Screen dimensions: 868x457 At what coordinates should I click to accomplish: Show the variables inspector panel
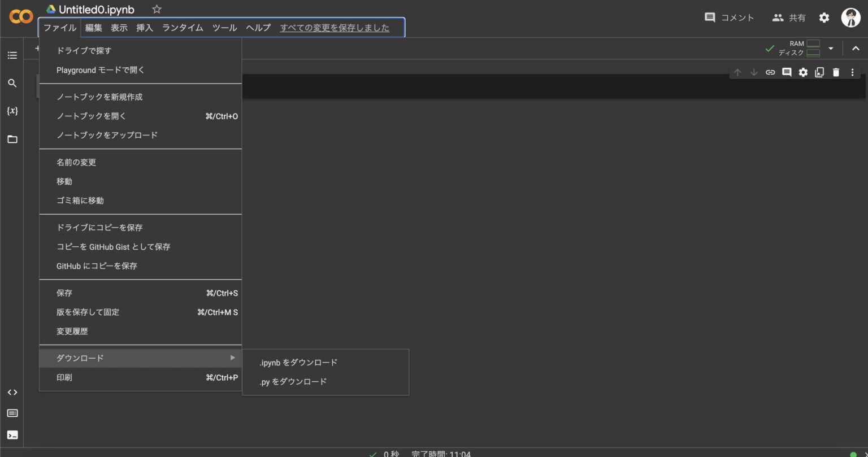(12, 111)
